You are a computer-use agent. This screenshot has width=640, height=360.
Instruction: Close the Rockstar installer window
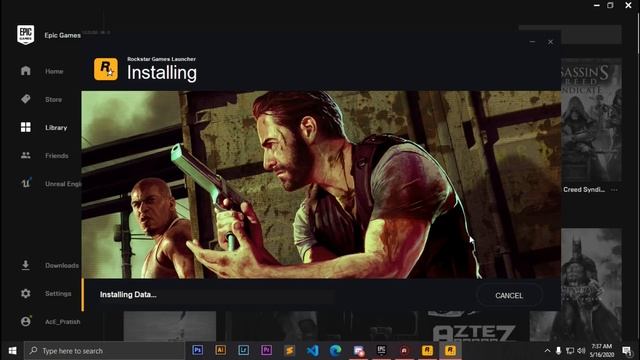551,42
